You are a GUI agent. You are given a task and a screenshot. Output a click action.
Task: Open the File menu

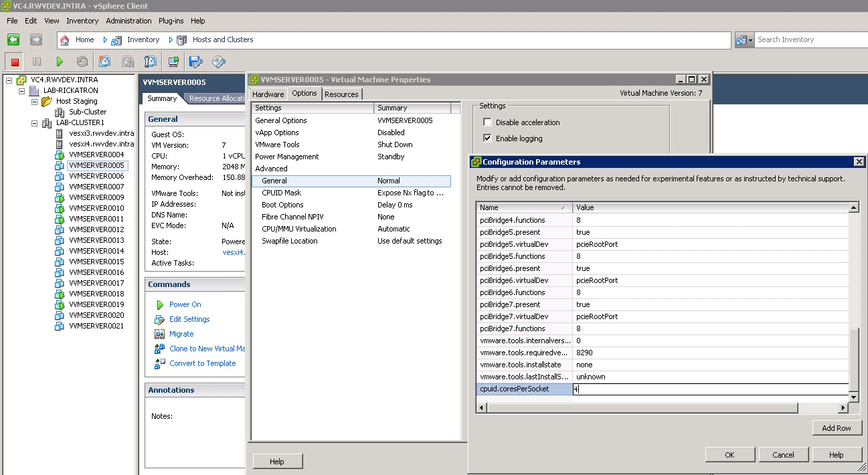(12, 21)
